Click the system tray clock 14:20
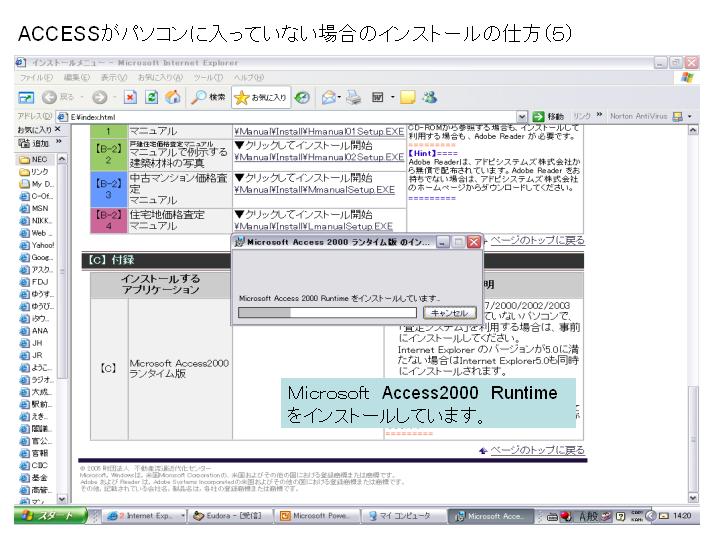720x540 pixels. point(682,516)
